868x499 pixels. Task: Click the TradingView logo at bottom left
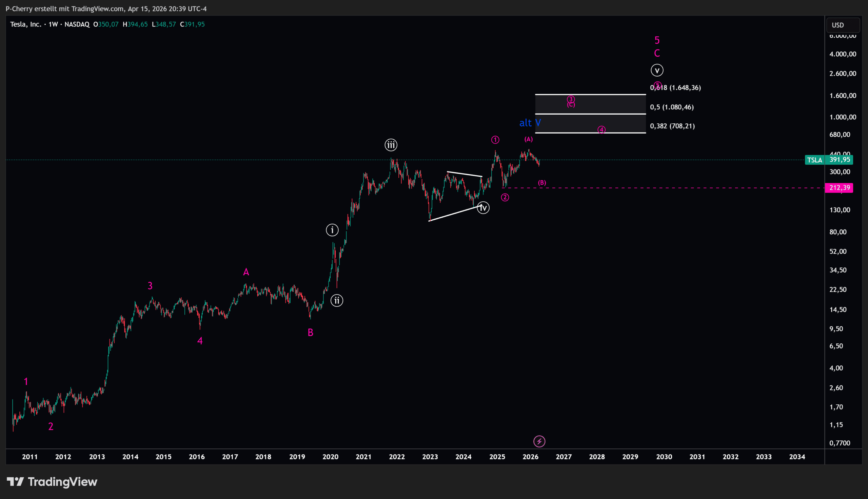[52, 482]
